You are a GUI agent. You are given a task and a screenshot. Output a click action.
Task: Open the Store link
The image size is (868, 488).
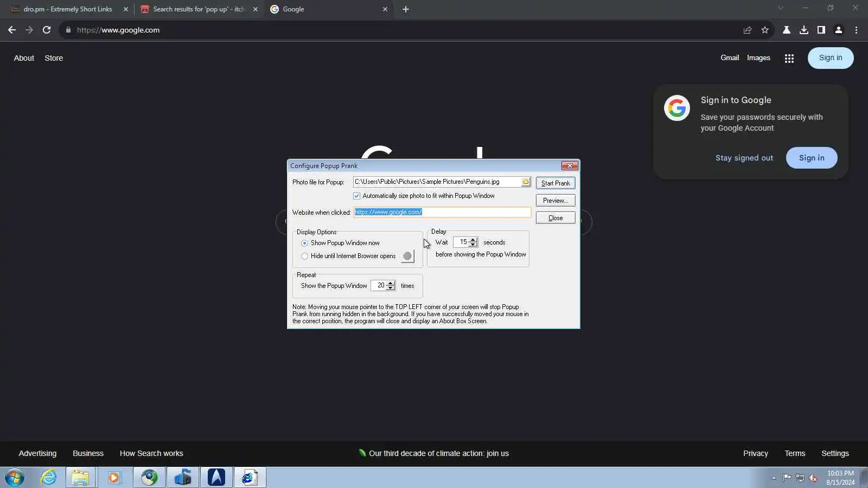54,58
